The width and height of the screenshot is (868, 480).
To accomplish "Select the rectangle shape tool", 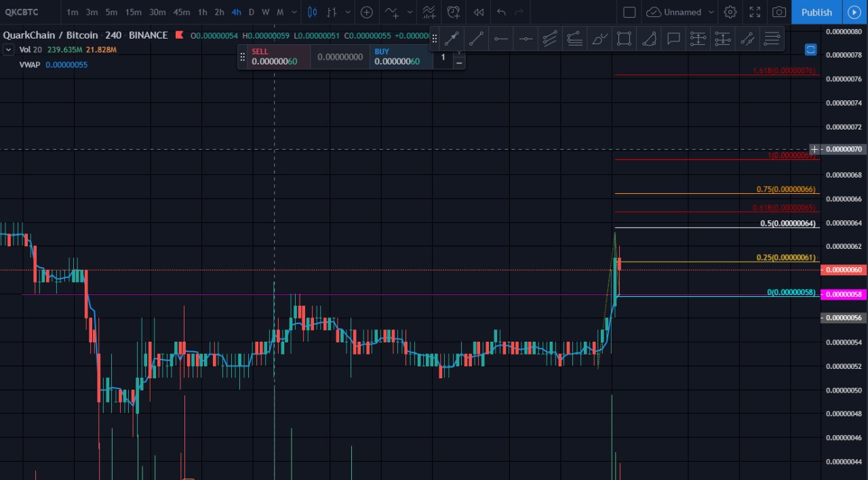I will tap(624, 39).
